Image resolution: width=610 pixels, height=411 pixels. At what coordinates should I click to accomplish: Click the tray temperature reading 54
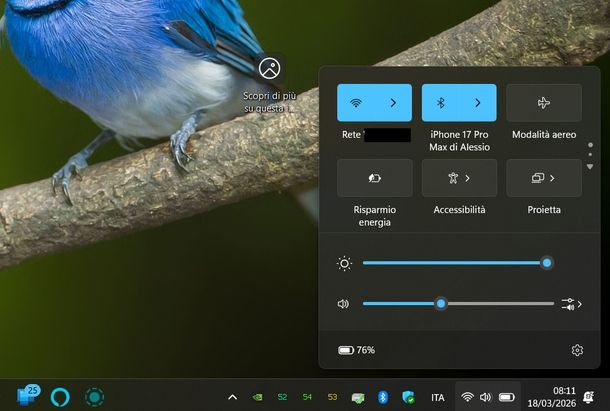click(x=307, y=397)
